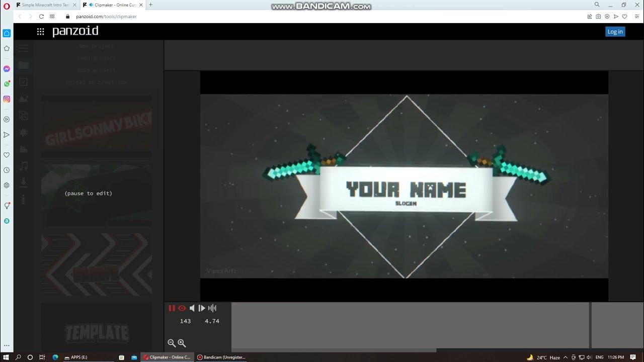Open WhatsApp in Opera sidebar
The height and width of the screenshot is (362, 644).
(7, 84)
